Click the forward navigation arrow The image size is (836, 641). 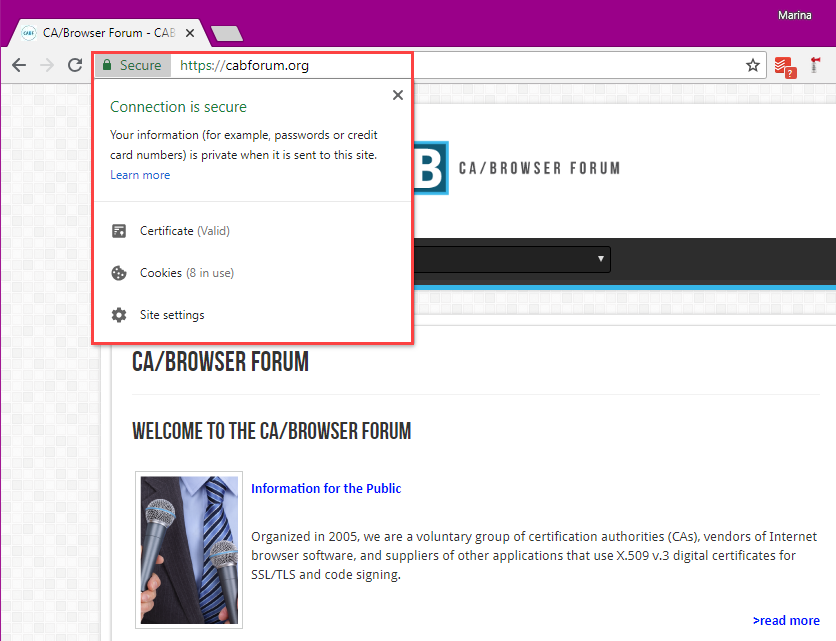pos(47,65)
